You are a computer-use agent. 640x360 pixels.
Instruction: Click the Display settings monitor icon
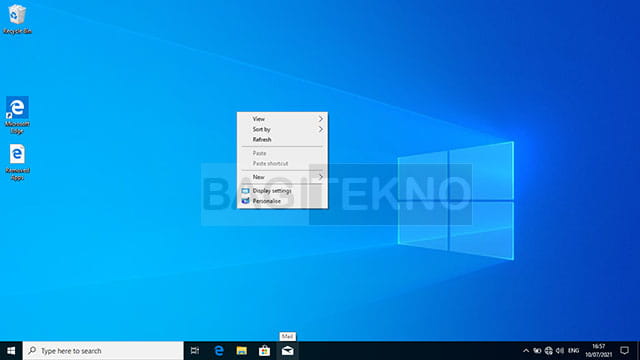click(x=245, y=191)
